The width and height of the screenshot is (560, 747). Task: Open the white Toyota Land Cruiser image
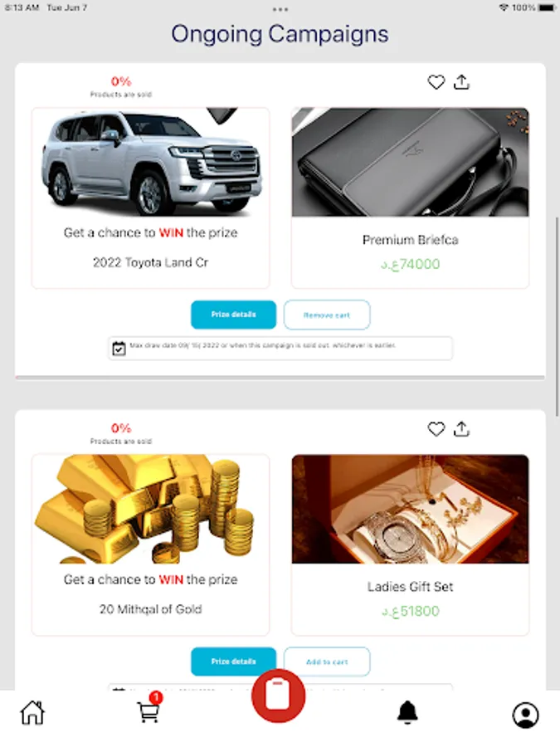pyautogui.click(x=150, y=163)
